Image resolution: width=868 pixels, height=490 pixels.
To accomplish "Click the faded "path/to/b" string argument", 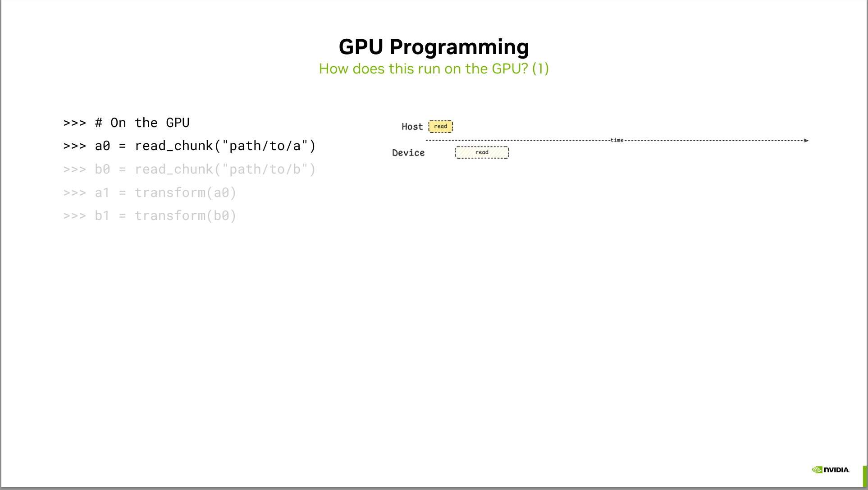I will [266, 169].
